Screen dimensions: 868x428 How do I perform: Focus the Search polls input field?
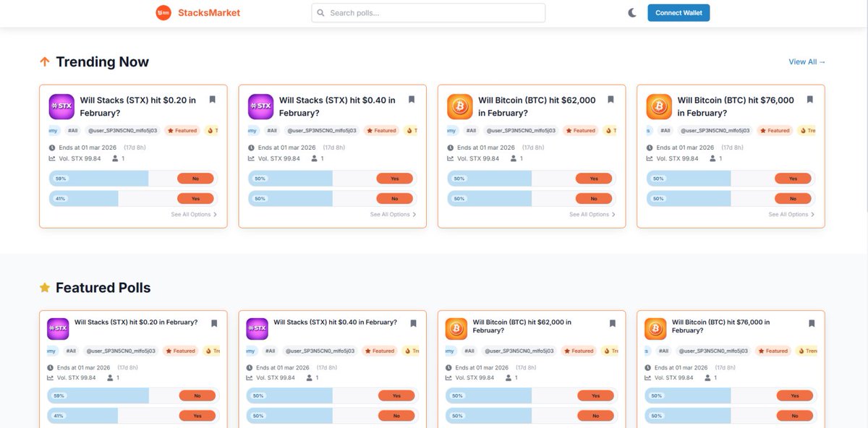[428, 13]
